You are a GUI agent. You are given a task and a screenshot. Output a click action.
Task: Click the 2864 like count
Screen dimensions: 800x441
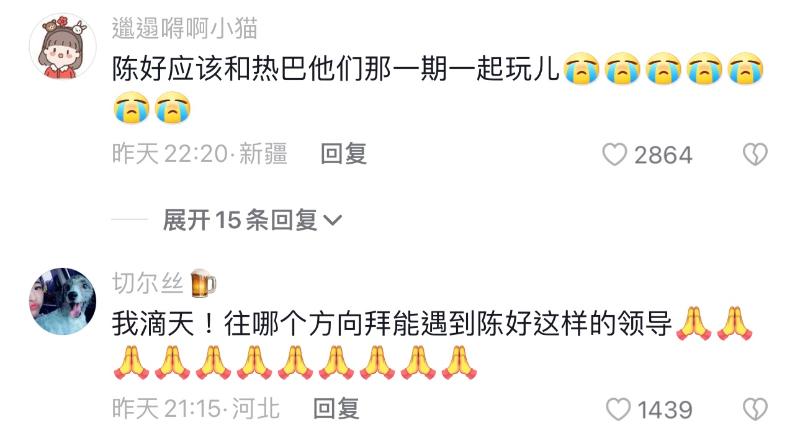663,155
